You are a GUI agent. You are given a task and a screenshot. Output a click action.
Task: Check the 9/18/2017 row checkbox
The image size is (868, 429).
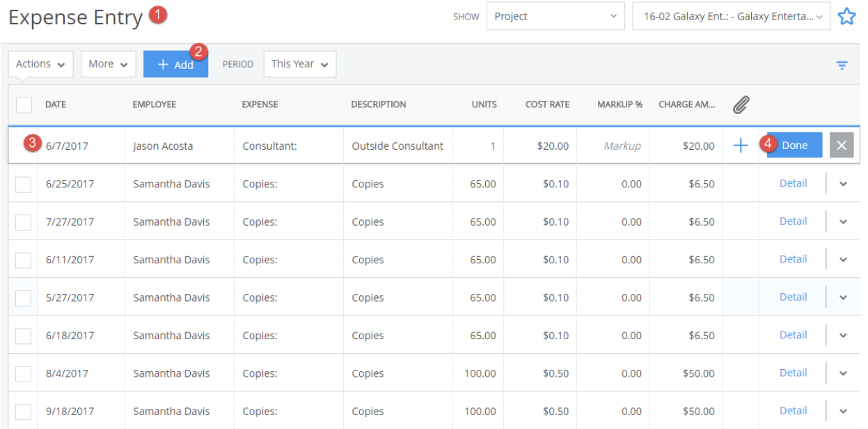click(24, 411)
